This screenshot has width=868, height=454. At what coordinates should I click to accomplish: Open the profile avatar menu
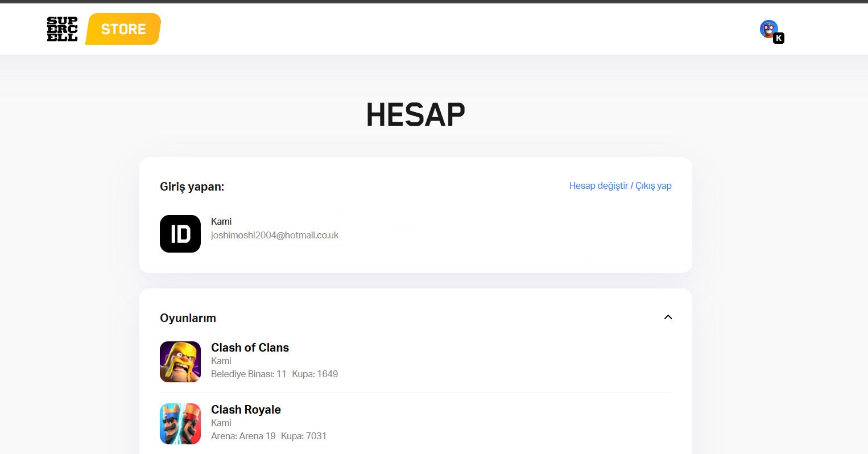769,29
